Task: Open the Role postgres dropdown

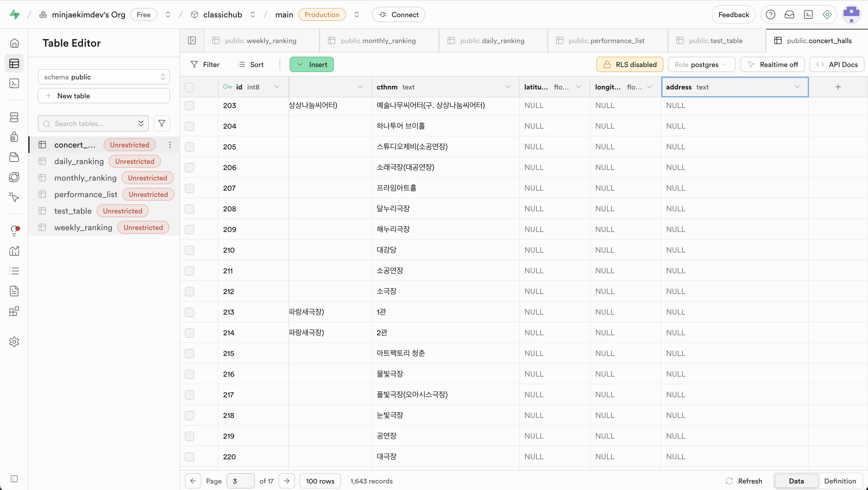Action: [x=701, y=65]
